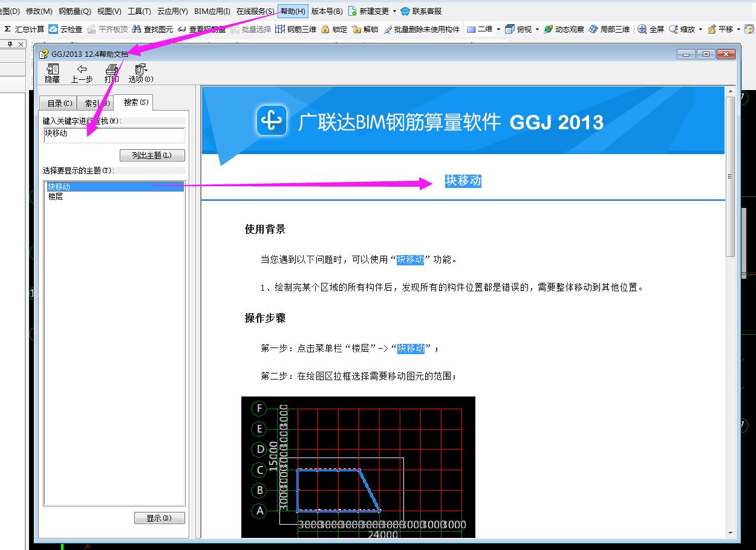
Task: Click the GGJ 2013 banner logo
Action: [271, 121]
